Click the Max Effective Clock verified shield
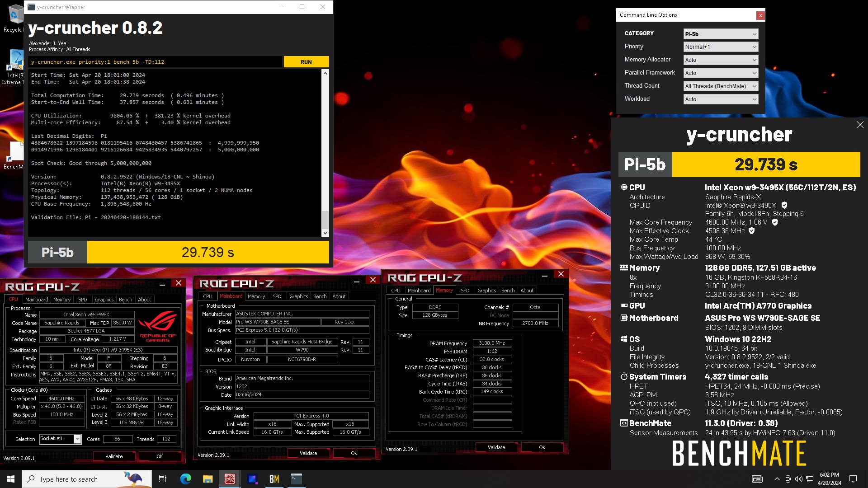The width and height of the screenshot is (868, 488). point(752,231)
